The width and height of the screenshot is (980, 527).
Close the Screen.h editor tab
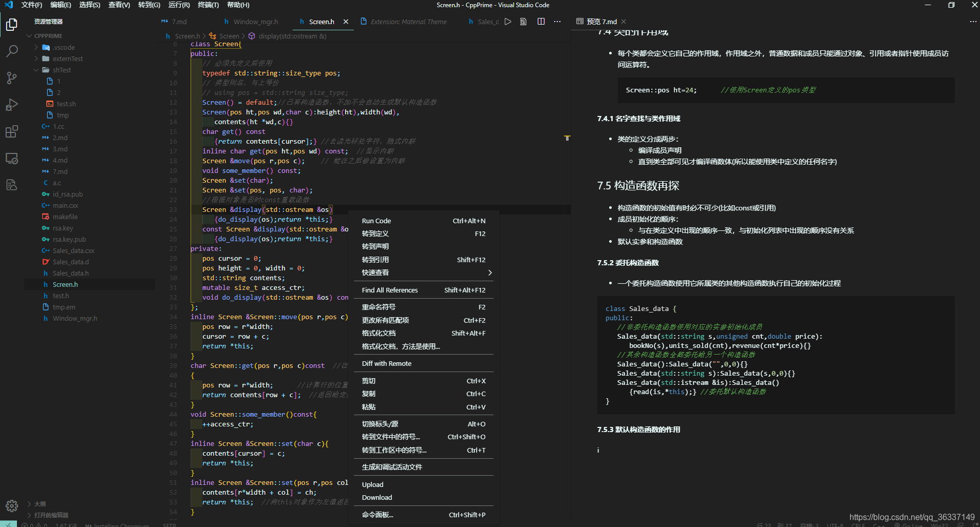point(346,22)
